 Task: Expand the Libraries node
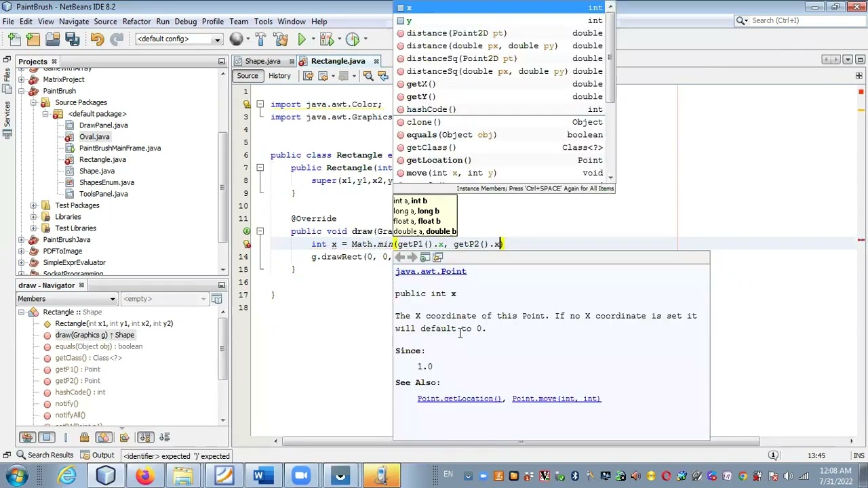[33, 217]
